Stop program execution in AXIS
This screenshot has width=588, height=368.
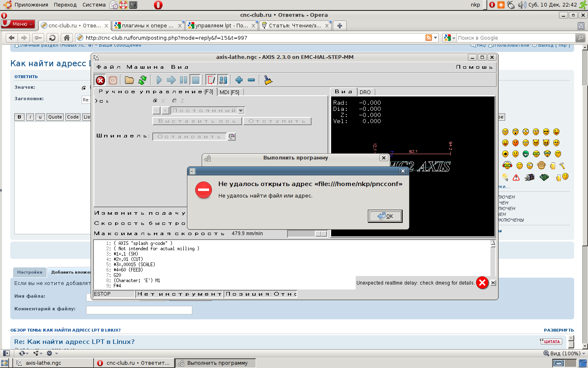(196, 80)
